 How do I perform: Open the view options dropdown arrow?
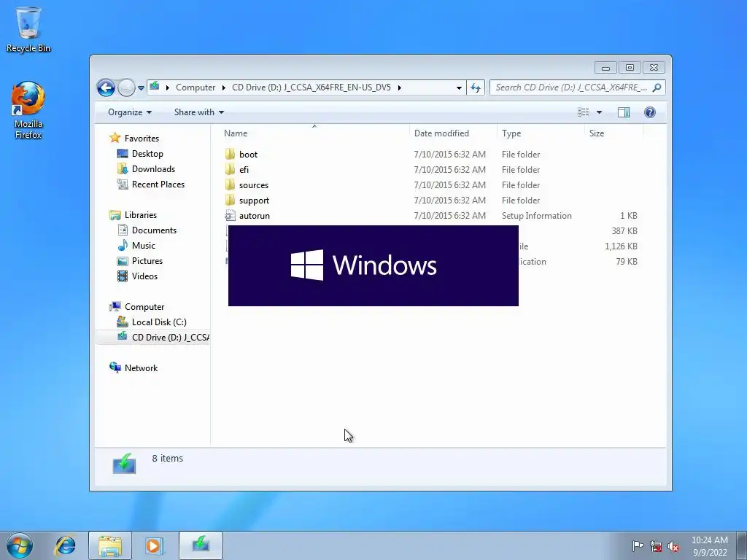point(600,112)
